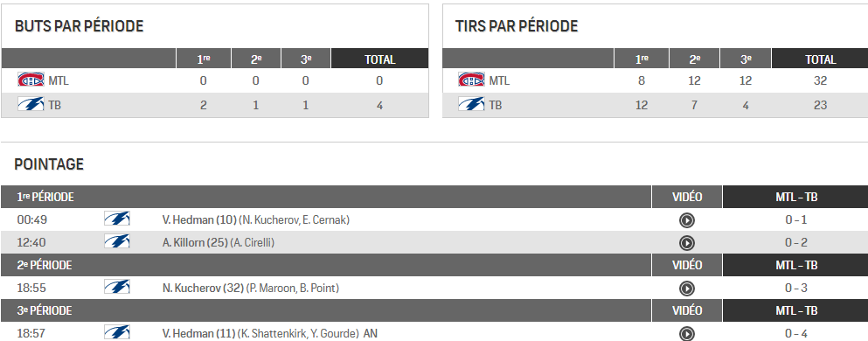
Task: Play video of Hedman's 00:49 goal
Action: click(x=686, y=220)
